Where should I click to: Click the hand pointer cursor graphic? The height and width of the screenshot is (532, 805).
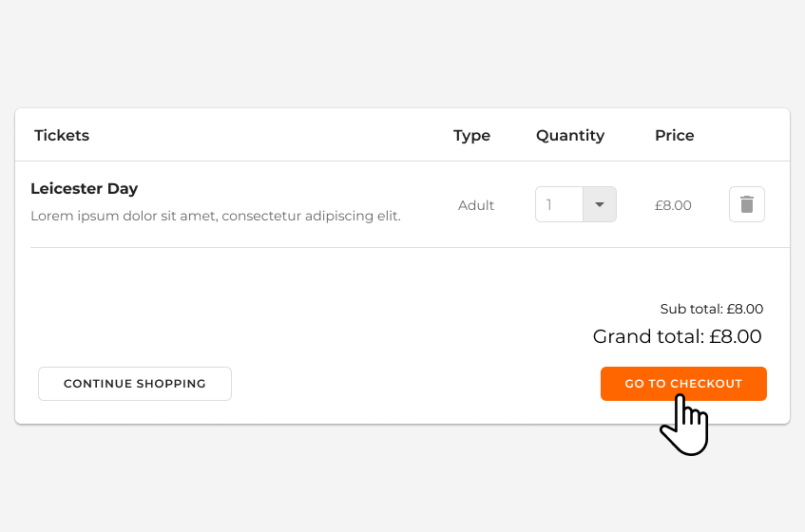coord(685,426)
